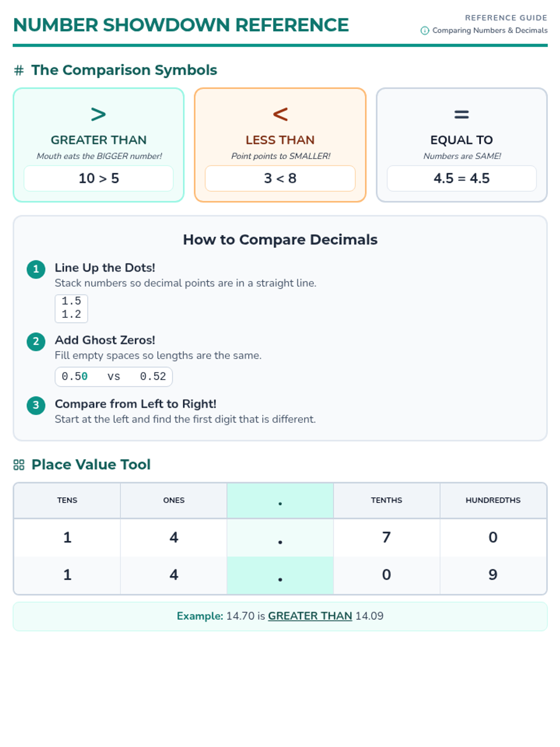Click the large less-than symbol

280,114
